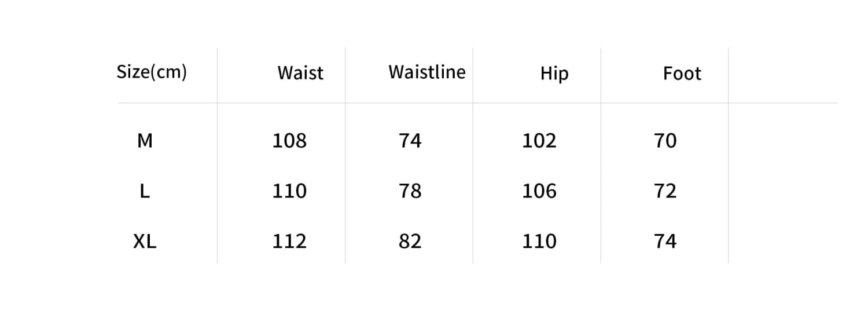Click the Waistline column header
The image size is (868, 311).
point(427,72)
